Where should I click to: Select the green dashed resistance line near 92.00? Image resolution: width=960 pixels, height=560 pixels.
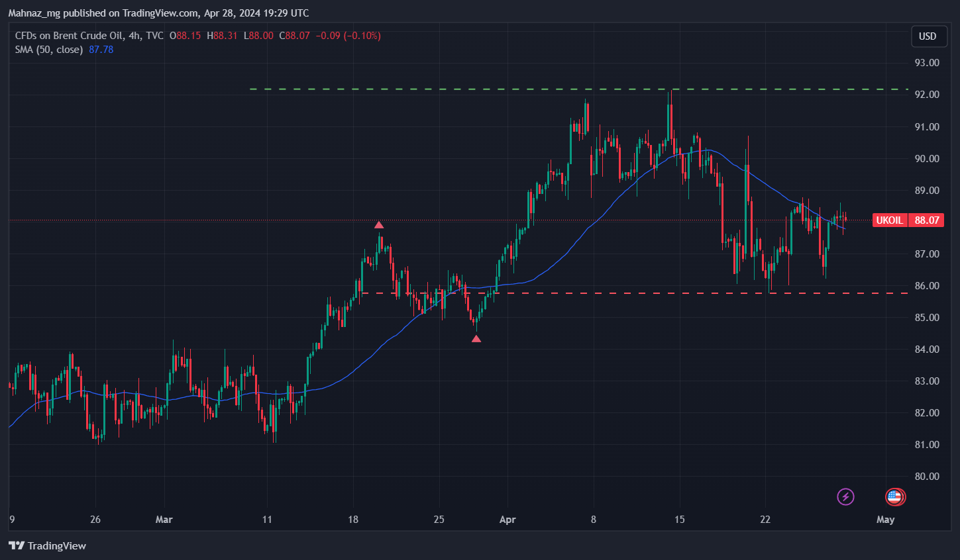(x=578, y=89)
